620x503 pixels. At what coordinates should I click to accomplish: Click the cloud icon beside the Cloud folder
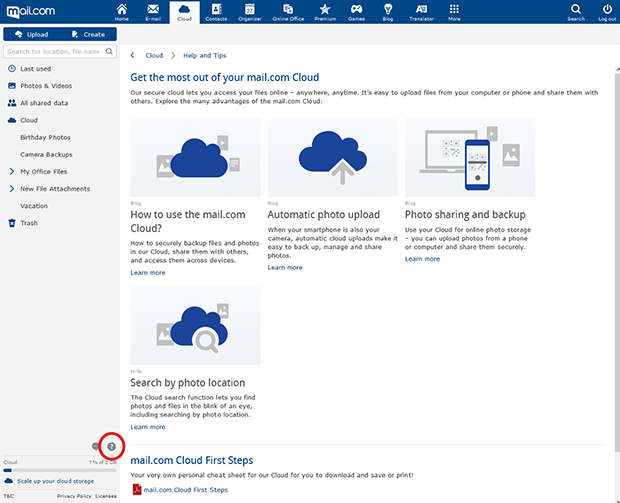[x=12, y=120]
